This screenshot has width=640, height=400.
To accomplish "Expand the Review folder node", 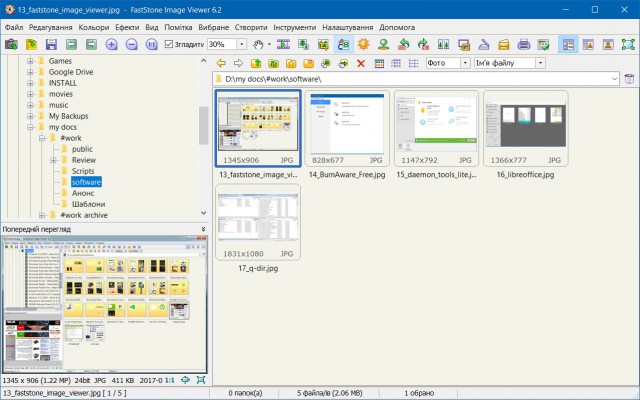I will tap(53, 160).
